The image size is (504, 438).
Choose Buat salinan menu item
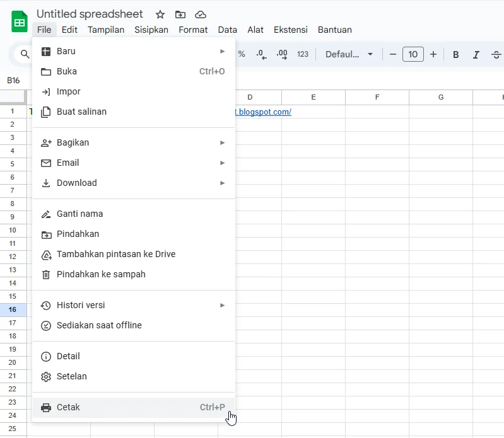click(x=81, y=112)
